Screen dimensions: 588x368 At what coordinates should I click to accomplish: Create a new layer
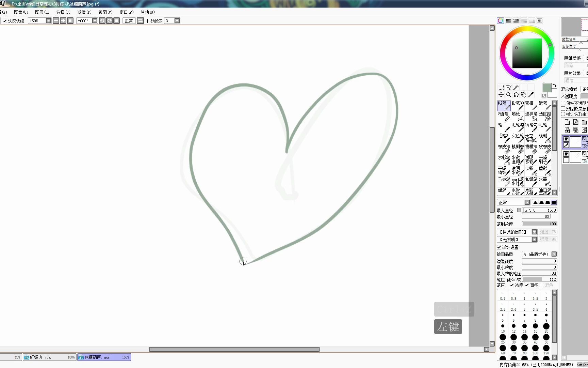(x=567, y=122)
